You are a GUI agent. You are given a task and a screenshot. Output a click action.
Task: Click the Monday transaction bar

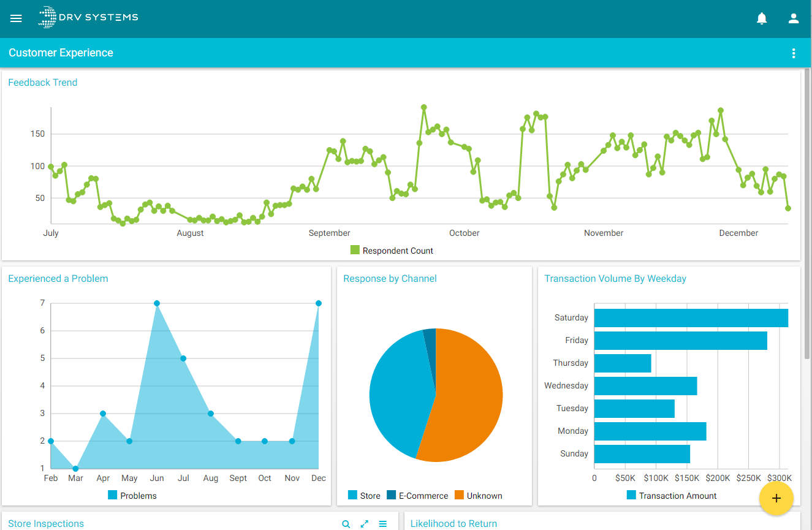650,431
